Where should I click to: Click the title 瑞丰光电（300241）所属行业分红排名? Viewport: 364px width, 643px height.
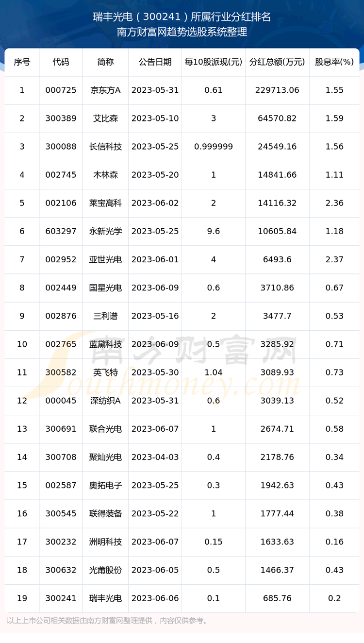pyautogui.click(x=182, y=17)
